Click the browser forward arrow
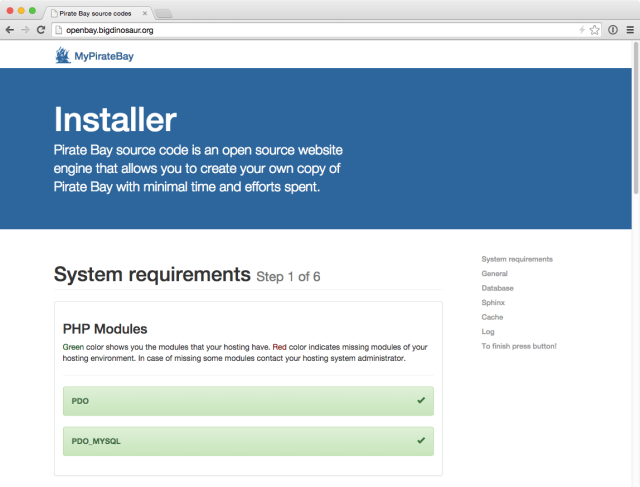 click(25, 30)
